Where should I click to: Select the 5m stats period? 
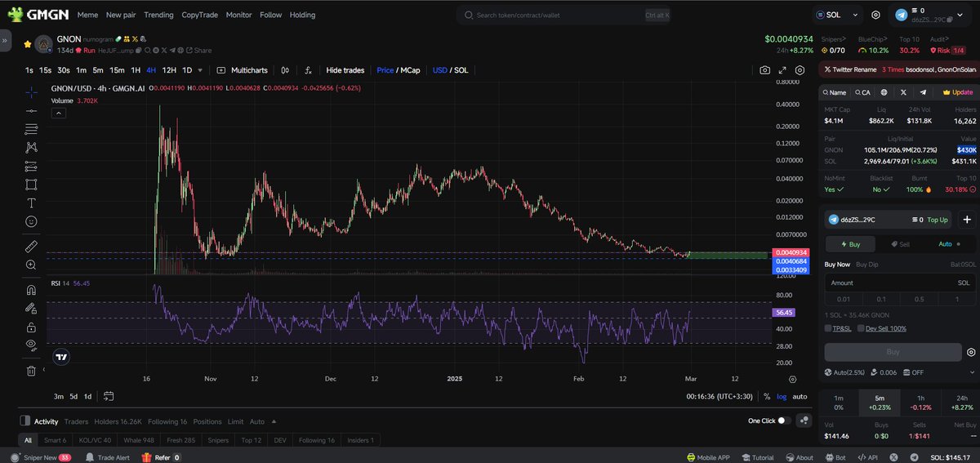[x=880, y=402]
